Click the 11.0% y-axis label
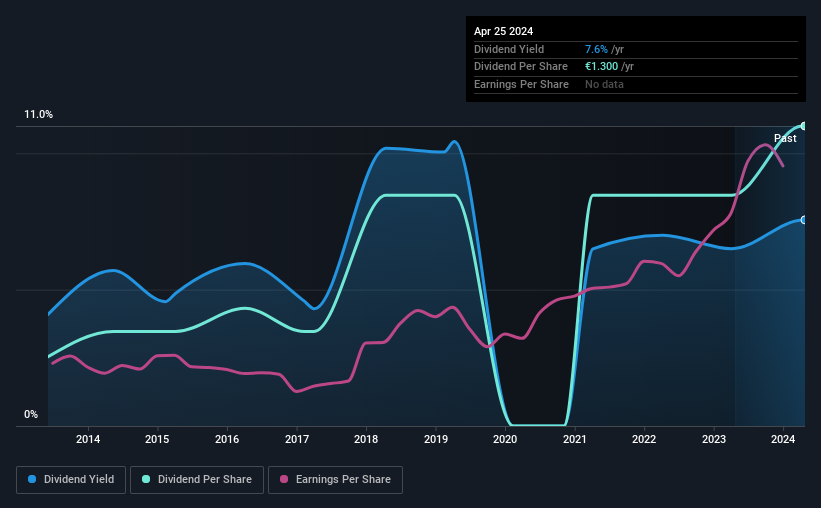This screenshot has height=508, width=821. click(x=38, y=115)
